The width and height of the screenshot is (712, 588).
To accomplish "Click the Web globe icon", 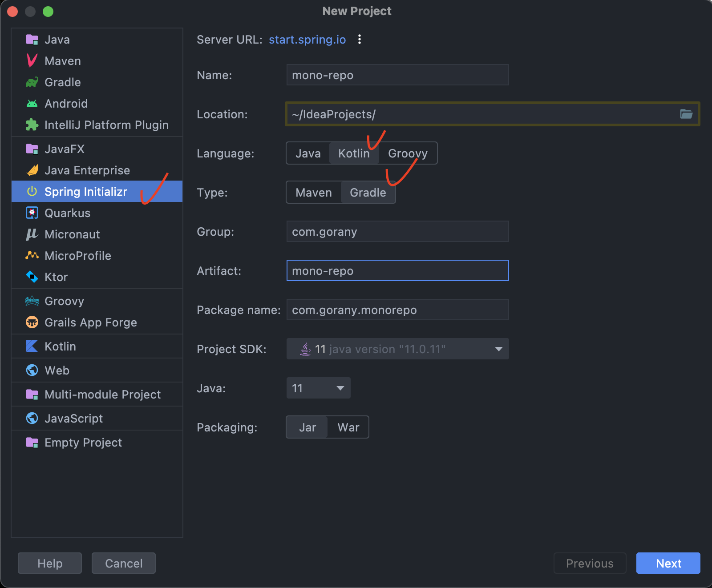I will click(32, 371).
